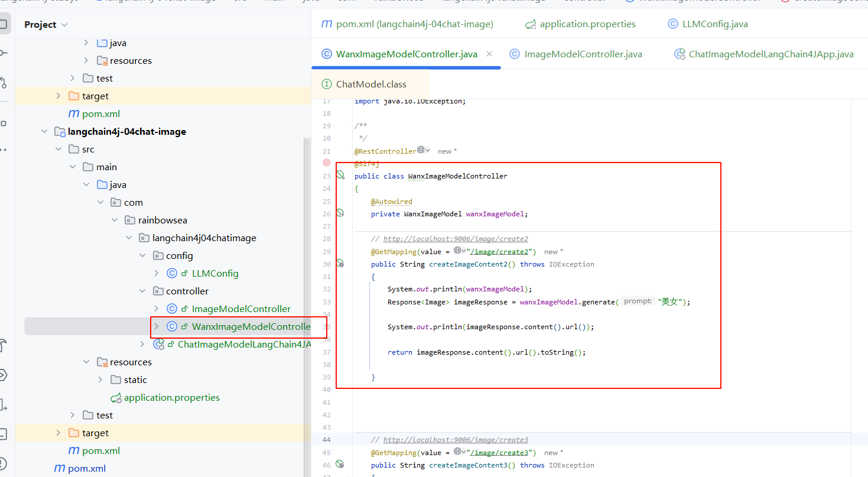Click the globe URL icon beside @RestController

click(421, 150)
